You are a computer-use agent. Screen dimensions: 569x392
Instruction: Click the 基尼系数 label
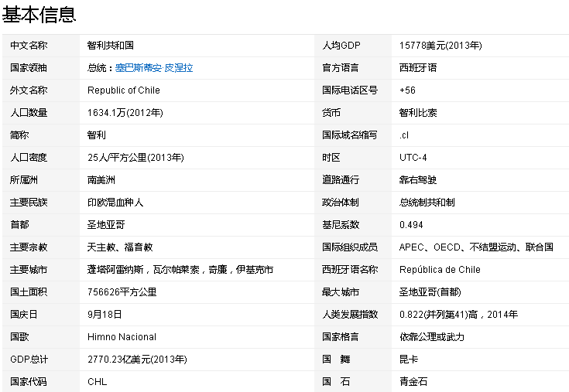(341, 225)
